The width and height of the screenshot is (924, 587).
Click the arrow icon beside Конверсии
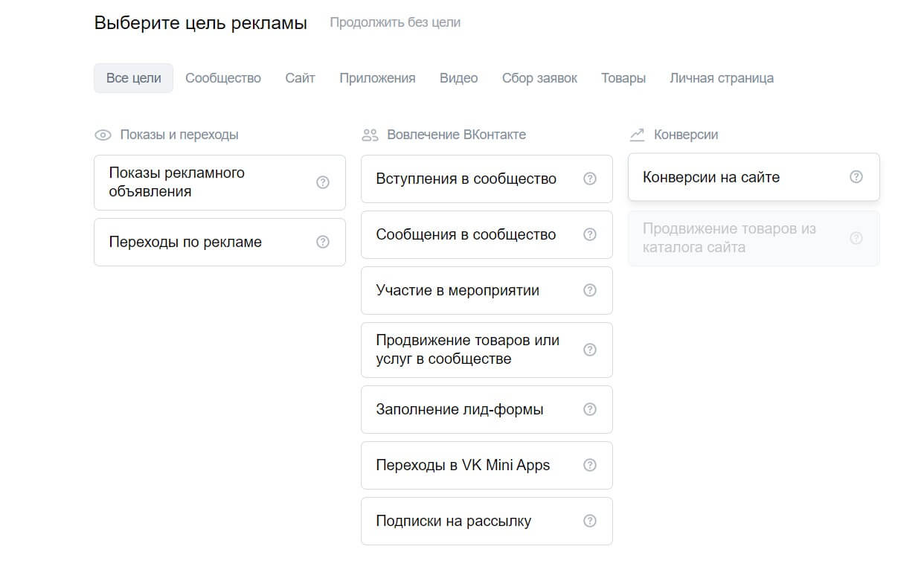637,134
